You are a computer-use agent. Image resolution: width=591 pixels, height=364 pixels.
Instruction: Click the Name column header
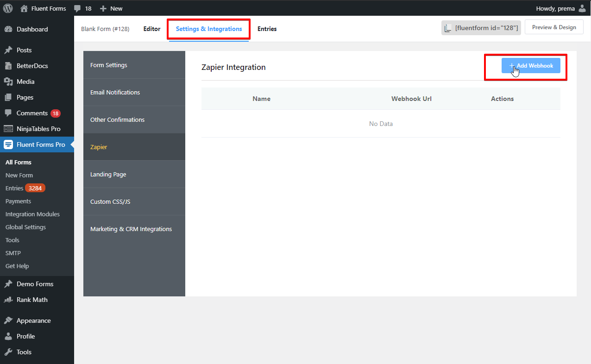pyautogui.click(x=261, y=99)
